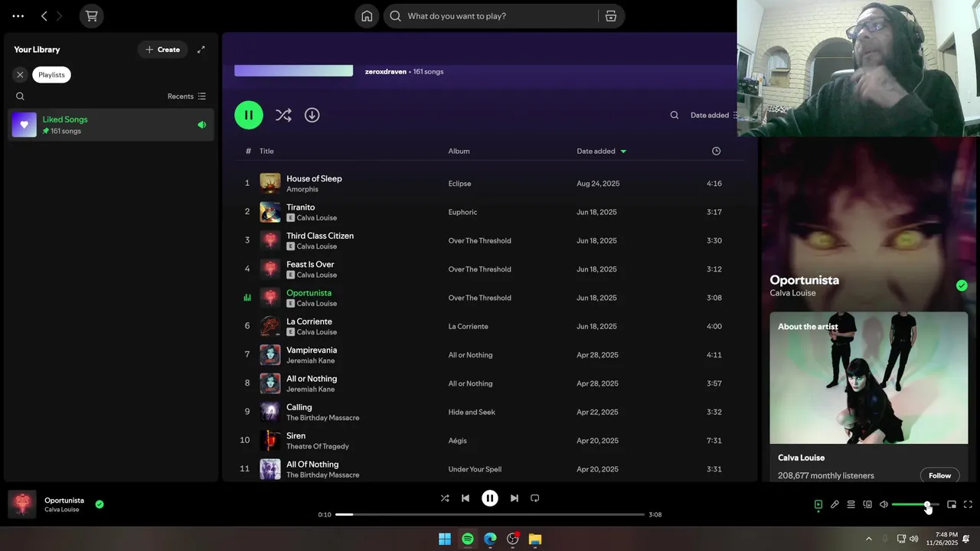Mute the Spotify volume speaker icon

coord(884,504)
